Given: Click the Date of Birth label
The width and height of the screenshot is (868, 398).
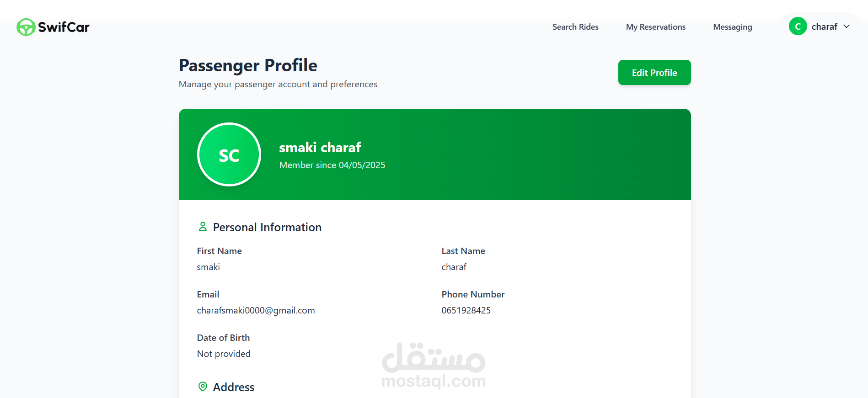Looking at the screenshot, I should coord(223,338).
